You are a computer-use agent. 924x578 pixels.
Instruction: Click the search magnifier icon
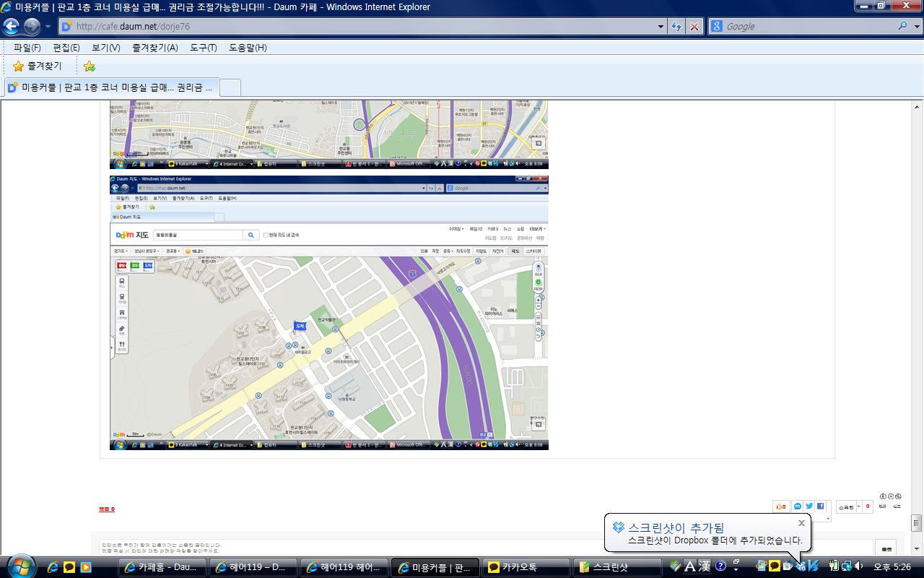tap(903, 26)
